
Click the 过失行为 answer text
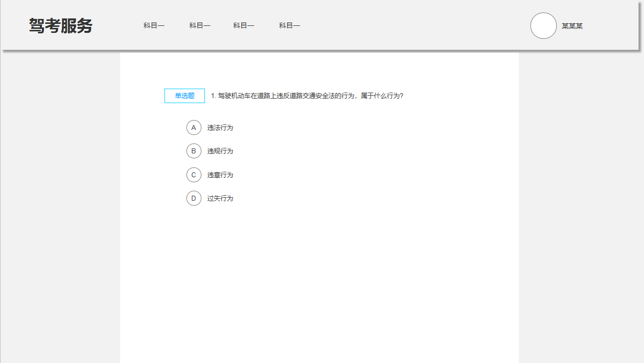tap(220, 198)
